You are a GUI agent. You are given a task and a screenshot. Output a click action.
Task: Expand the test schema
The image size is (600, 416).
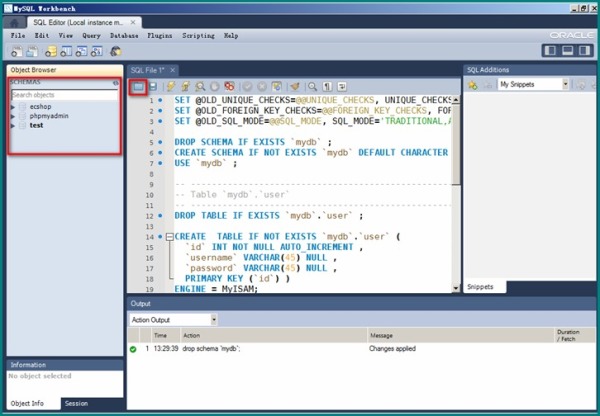tap(13, 126)
